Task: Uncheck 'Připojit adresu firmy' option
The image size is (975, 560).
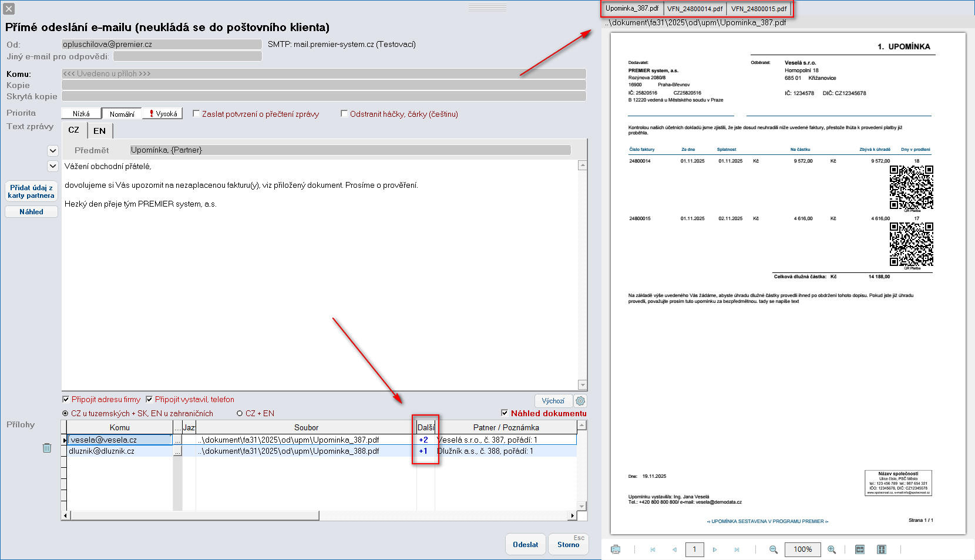Action: (66, 399)
